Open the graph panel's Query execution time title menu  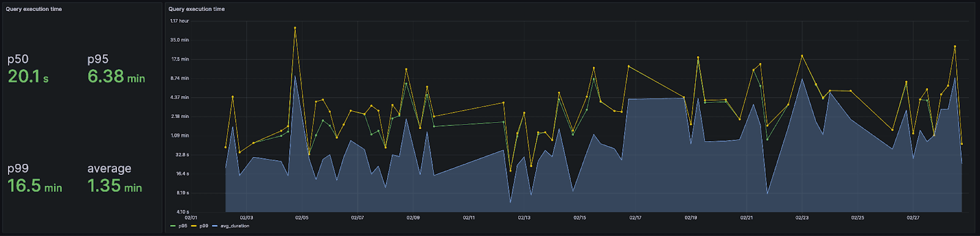point(197,9)
